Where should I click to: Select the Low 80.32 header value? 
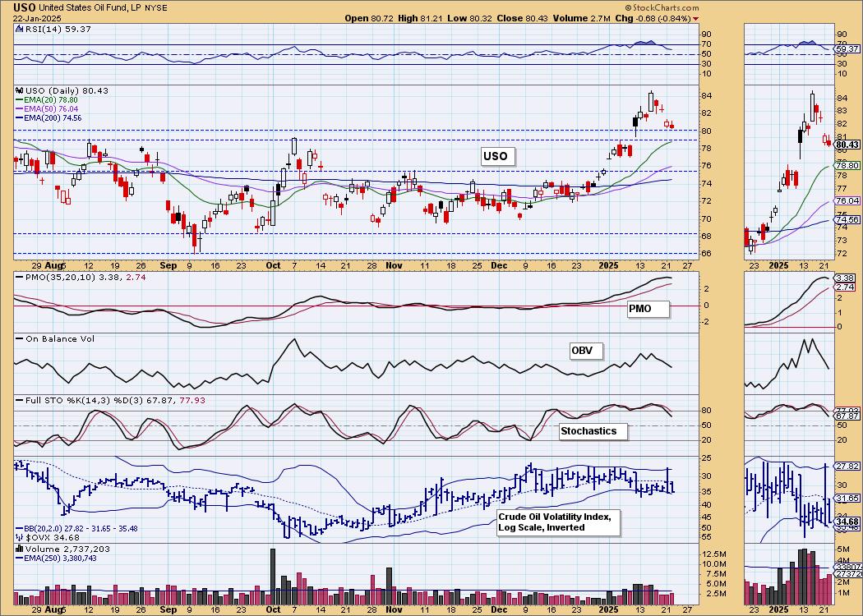tap(471, 18)
